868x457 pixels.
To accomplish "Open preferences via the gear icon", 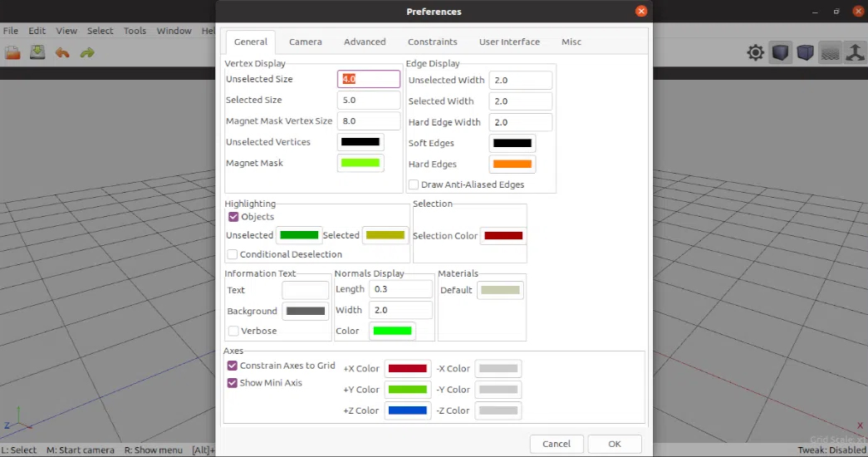I will tap(755, 53).
